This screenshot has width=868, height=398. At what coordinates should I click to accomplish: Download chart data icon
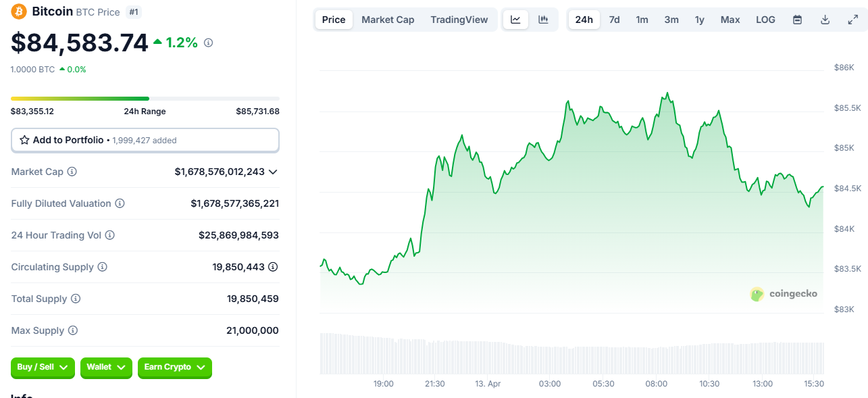825,20
